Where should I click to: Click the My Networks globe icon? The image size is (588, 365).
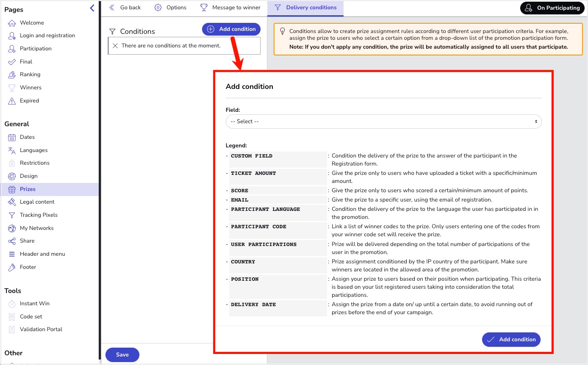(x=12, y=228)
